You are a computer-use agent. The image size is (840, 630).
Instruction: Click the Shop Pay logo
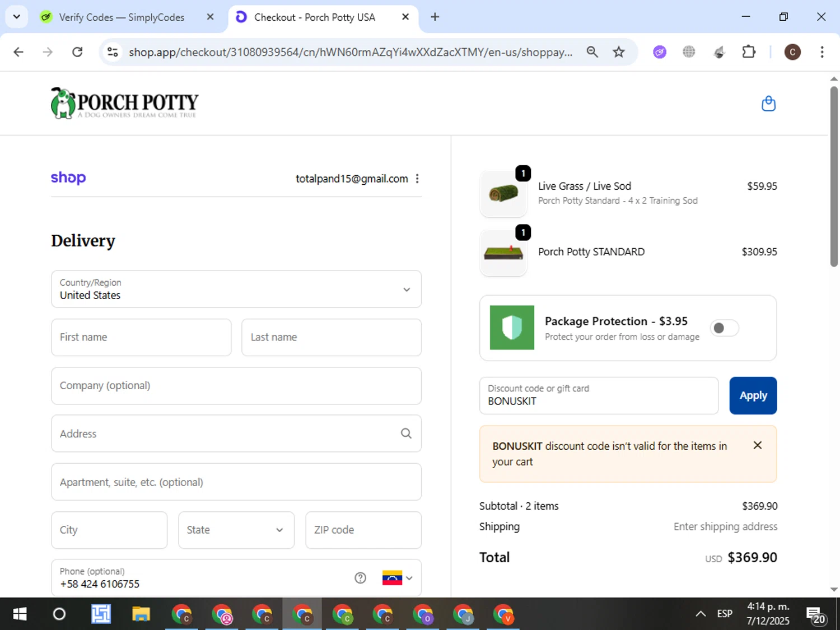point(68,178)
